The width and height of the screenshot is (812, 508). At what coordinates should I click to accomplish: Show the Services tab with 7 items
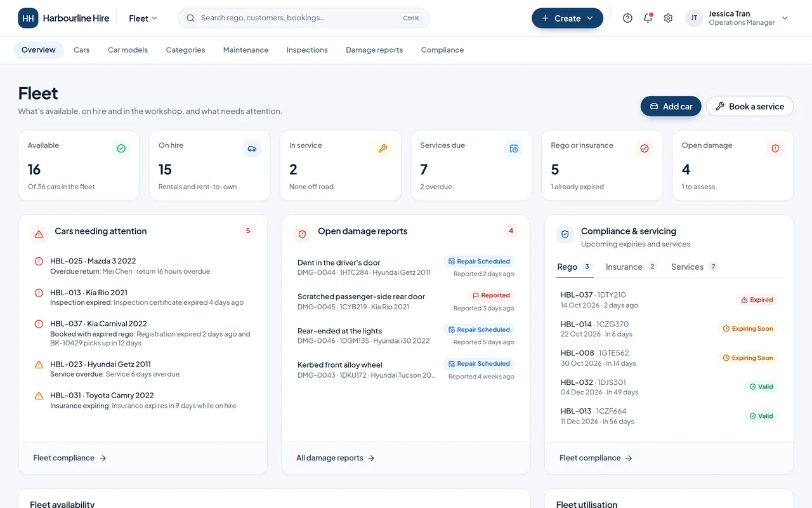pos(695,267)
